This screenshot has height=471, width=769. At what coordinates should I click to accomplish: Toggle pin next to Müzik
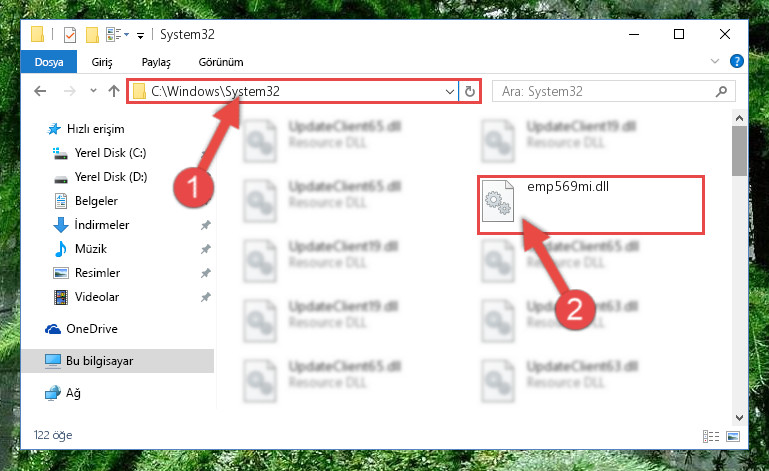point(205,249)
